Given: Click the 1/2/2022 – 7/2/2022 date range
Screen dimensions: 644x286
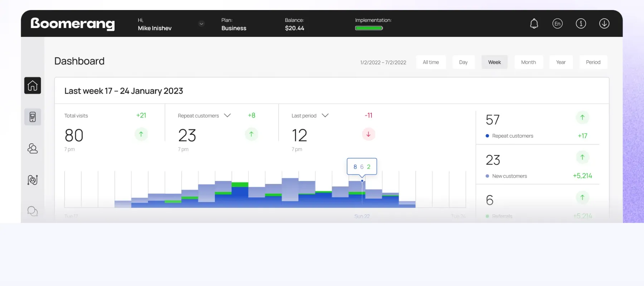Looking at the screenshot, I should (x=383, y=62).
